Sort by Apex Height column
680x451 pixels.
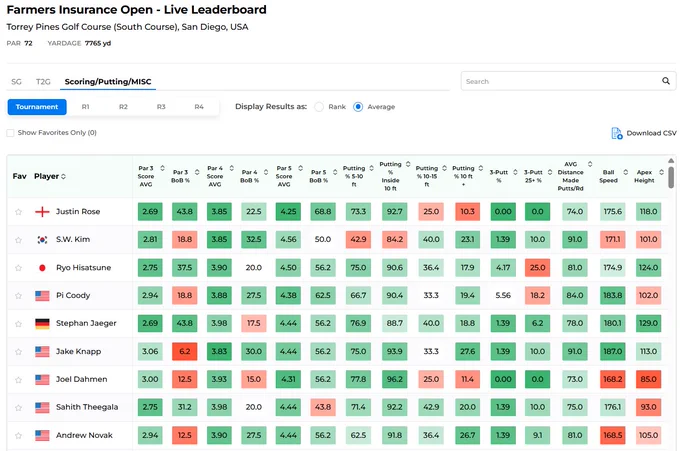tap(661, 172)
